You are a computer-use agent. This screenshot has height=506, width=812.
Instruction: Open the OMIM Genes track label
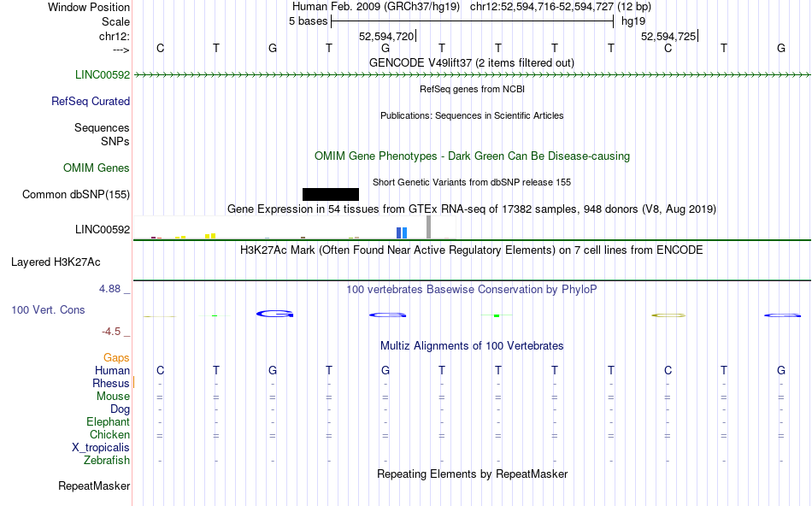point(97,168)
